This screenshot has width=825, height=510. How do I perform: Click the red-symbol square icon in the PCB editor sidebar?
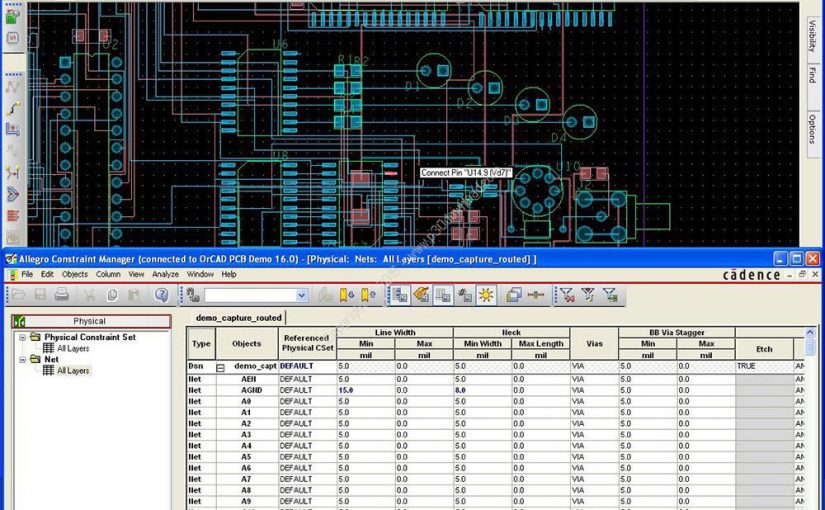pyautogui.click(x=13, y=38)
